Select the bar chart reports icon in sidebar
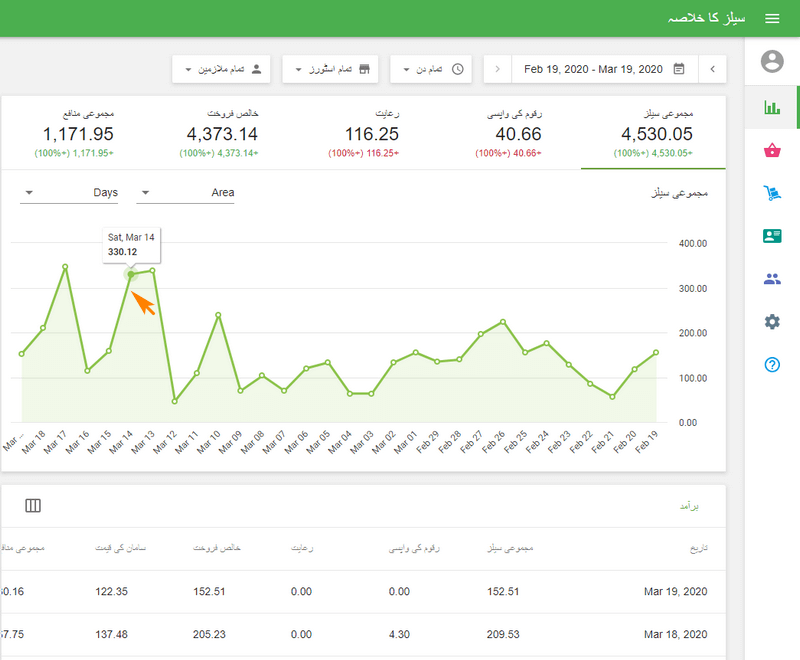 coord(771,106)
